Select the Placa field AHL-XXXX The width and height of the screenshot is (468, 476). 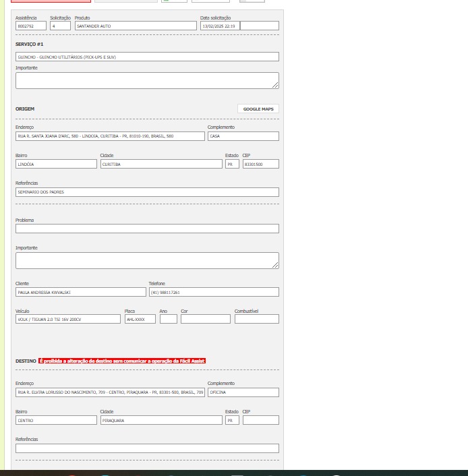point(140,319)
